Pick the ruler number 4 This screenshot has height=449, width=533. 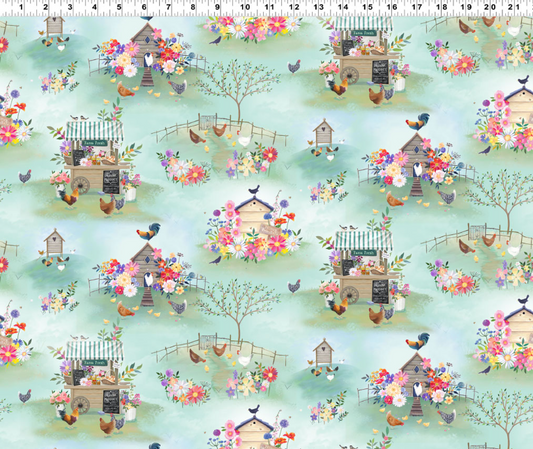(94, 7)
